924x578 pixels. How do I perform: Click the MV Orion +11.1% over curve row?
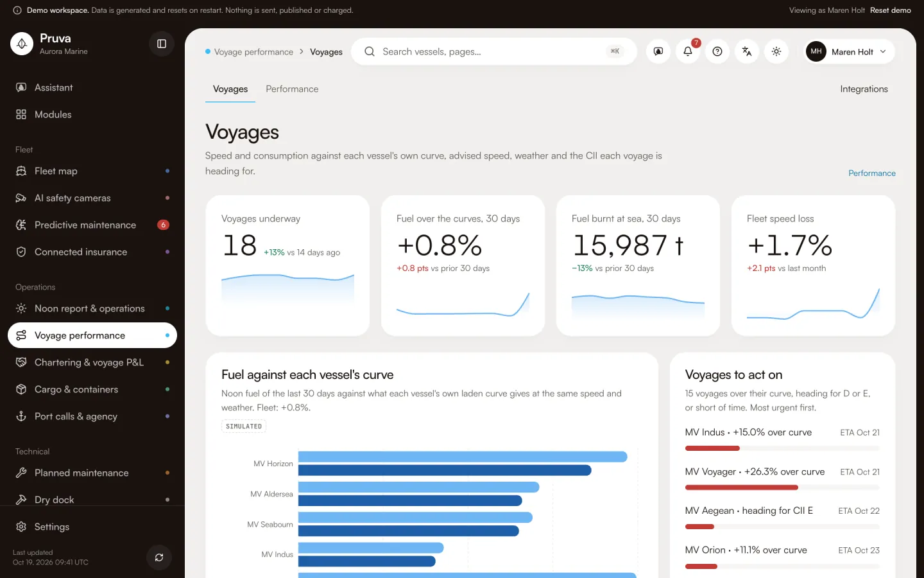click(x=782, y=557)
